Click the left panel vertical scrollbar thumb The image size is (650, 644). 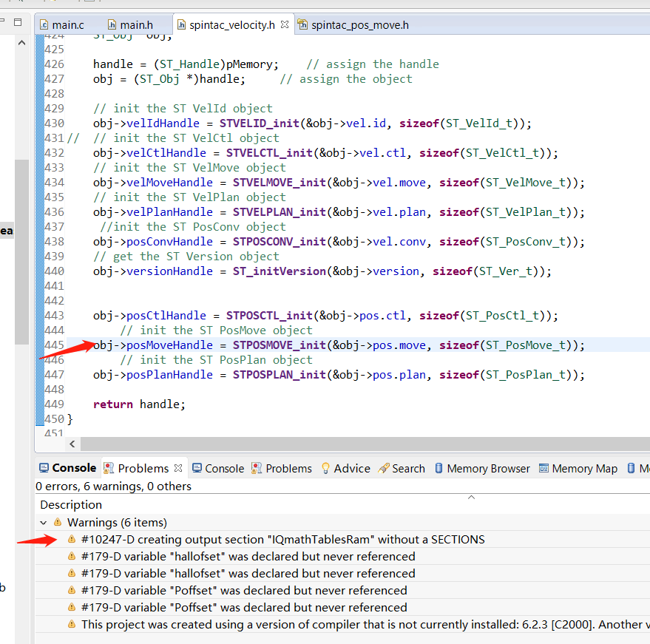[21, 251]
